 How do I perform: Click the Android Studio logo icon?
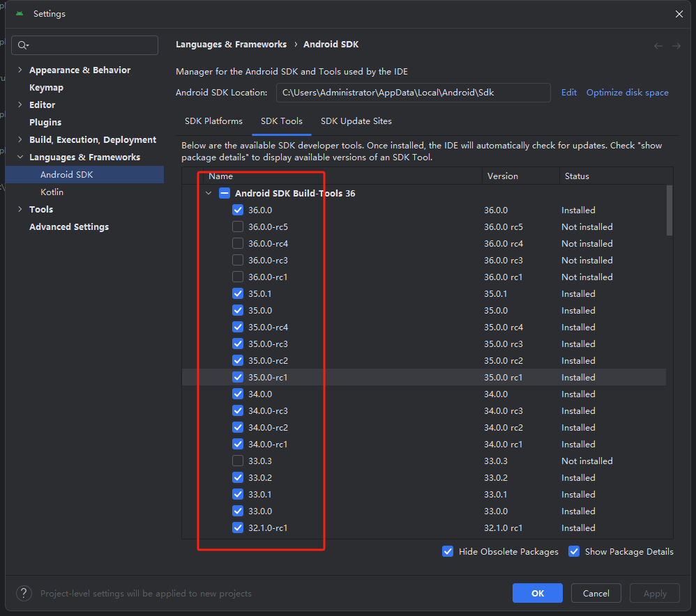coord(20,14)
